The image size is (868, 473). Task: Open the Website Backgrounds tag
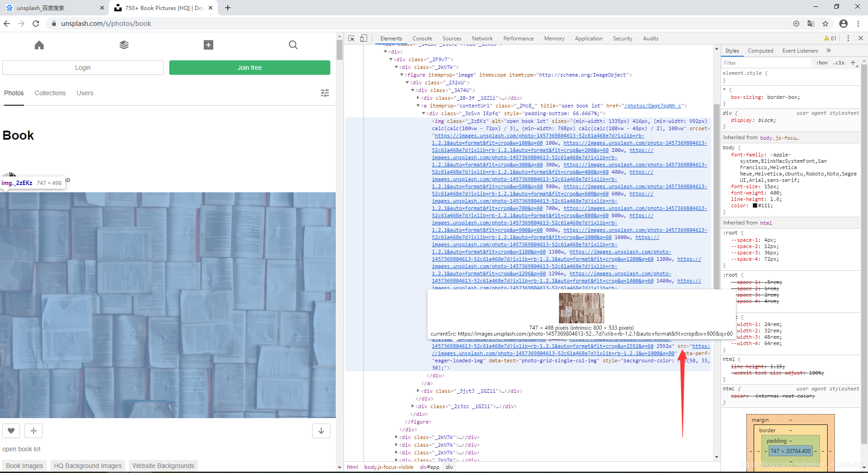(x=163, y=466)
